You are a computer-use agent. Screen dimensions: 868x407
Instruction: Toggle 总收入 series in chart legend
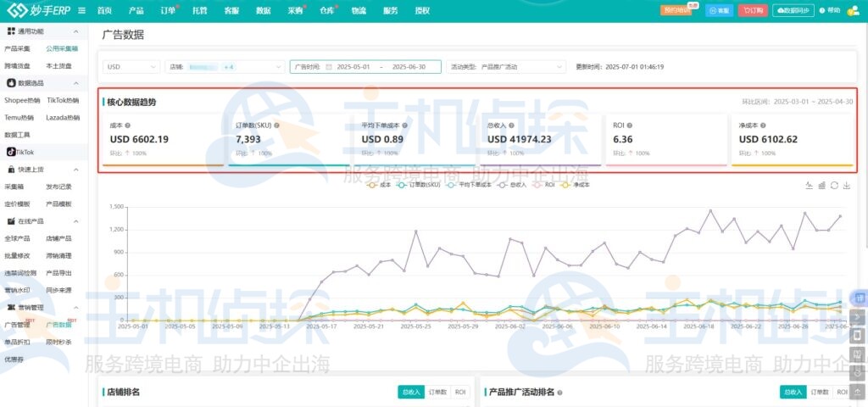(x=513, y=184)
